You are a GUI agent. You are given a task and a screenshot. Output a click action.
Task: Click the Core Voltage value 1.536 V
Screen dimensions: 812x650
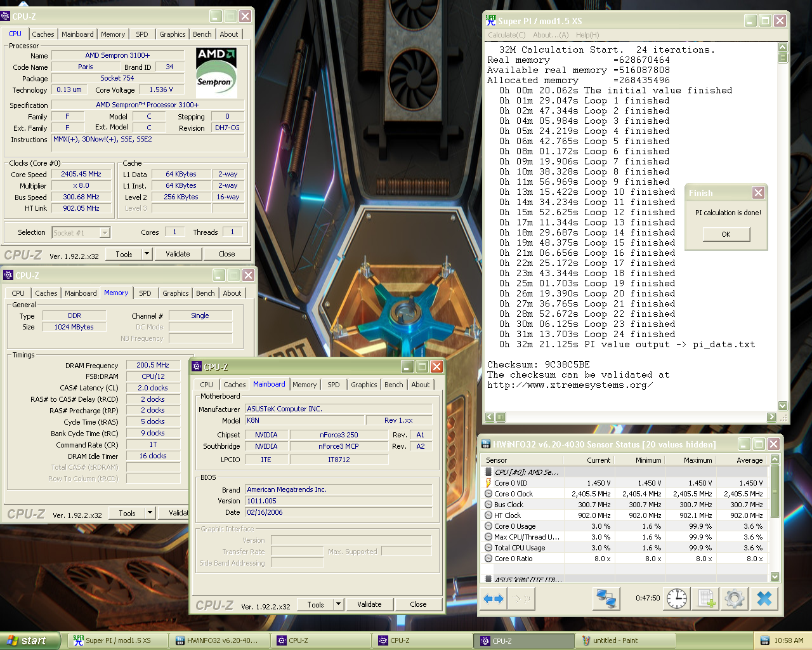pos(161,90)
